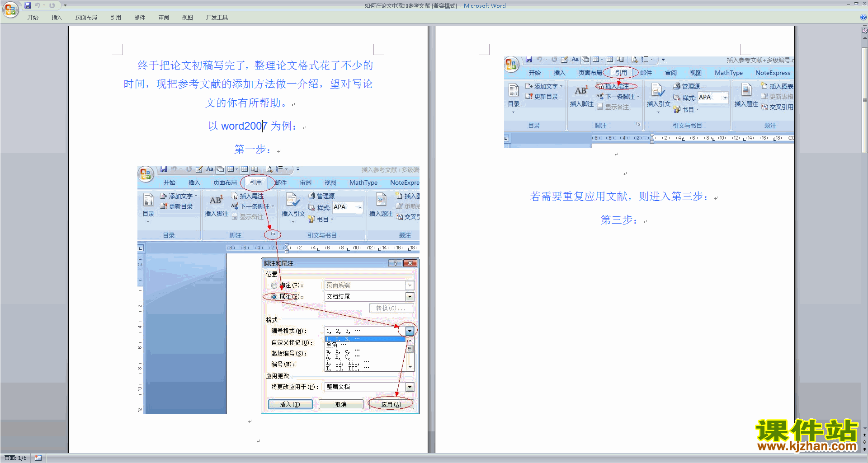868x463 pixels.
Task: Click the heading text '第一步：'
Action: click(x=253, y=150)
